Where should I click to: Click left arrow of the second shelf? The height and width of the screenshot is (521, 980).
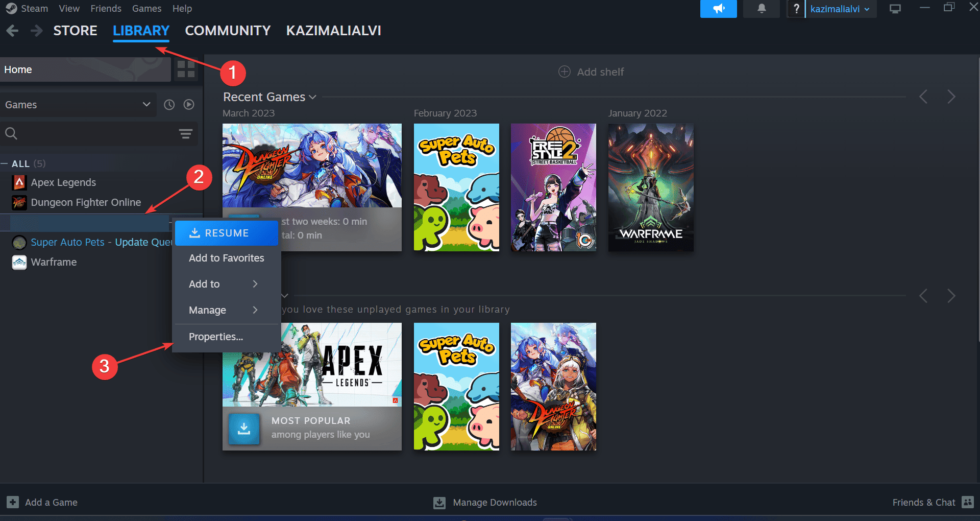point(923,296)
